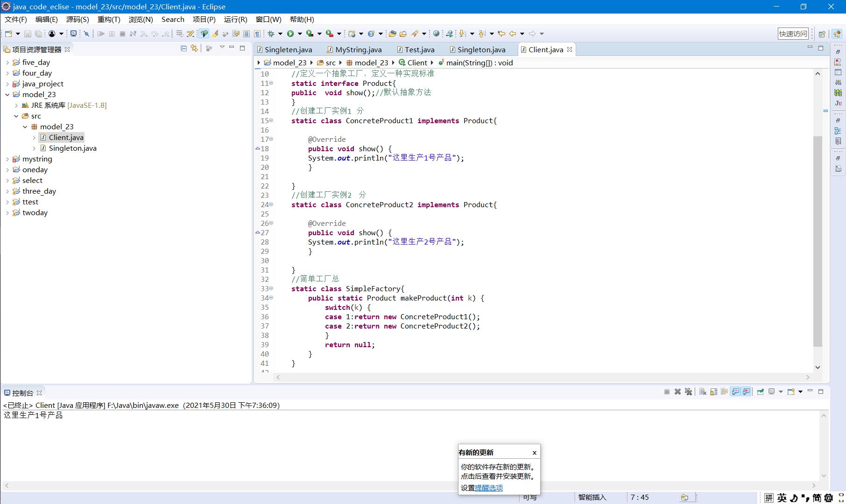This screenshot has height=504, width=846.
Task: Click the Previous Annotation icon
Action: point(482,34)
